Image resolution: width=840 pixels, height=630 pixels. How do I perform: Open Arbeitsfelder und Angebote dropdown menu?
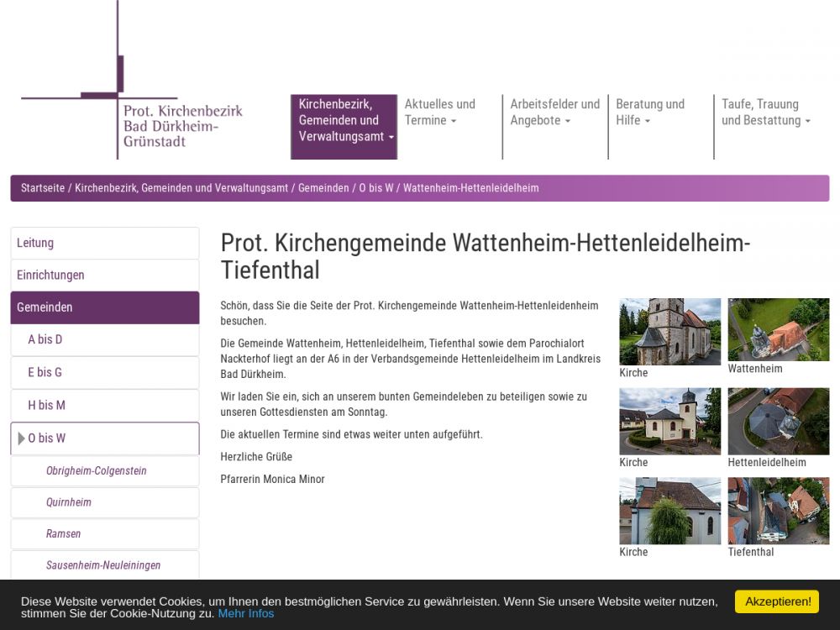point(554,113)
